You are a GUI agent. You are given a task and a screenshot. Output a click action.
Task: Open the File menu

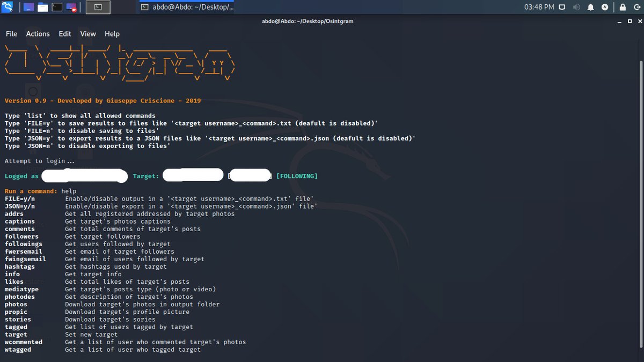pos(11,34)
